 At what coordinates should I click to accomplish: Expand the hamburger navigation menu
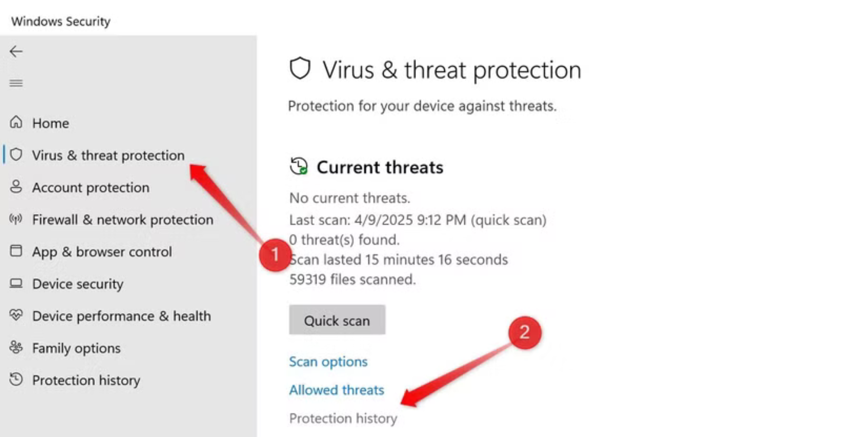click(16, 83)
